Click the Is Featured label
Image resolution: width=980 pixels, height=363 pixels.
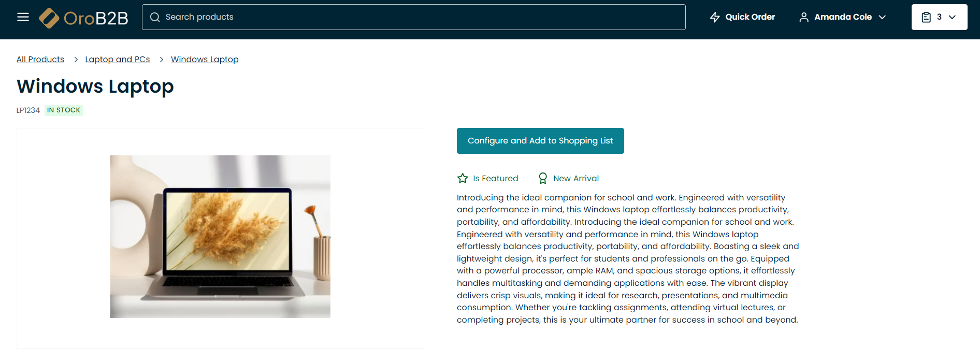tap(495, 178)
